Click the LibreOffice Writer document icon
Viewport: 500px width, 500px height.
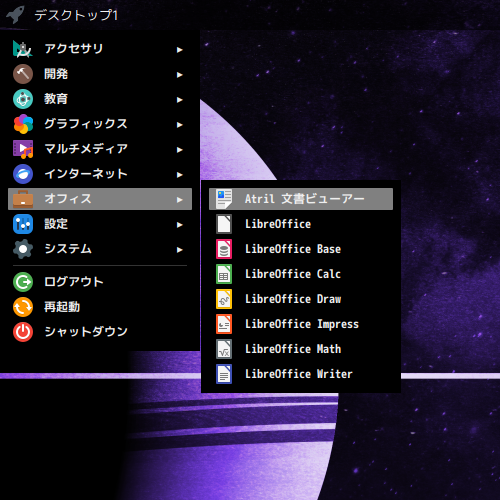coord(224,374)
